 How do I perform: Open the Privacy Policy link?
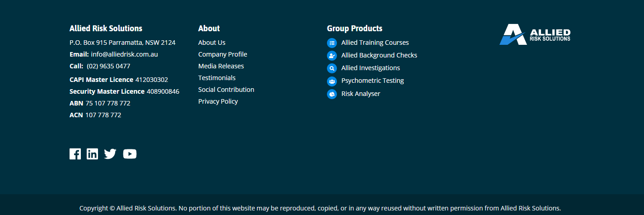click(x=218, y=101)
